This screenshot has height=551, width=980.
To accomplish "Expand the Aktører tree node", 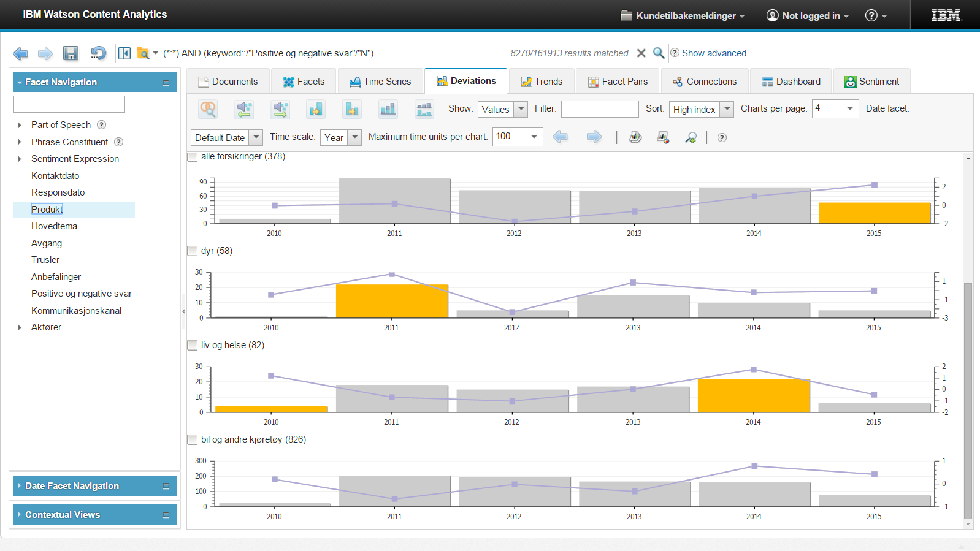I will pos(20,327).
